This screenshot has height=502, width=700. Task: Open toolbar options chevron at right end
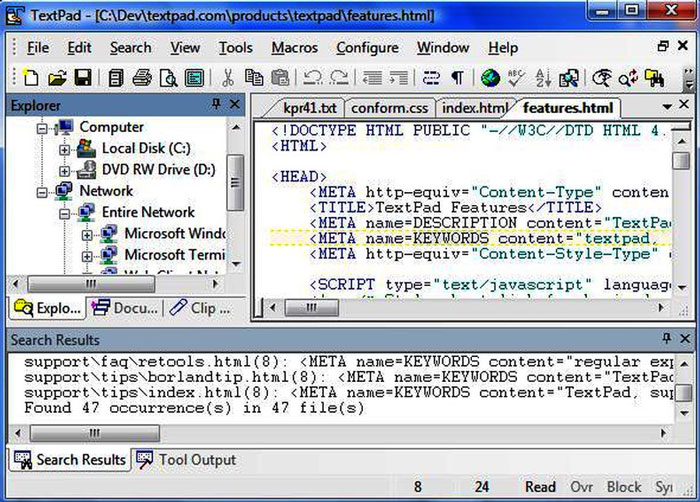click(x=689, y=79)
